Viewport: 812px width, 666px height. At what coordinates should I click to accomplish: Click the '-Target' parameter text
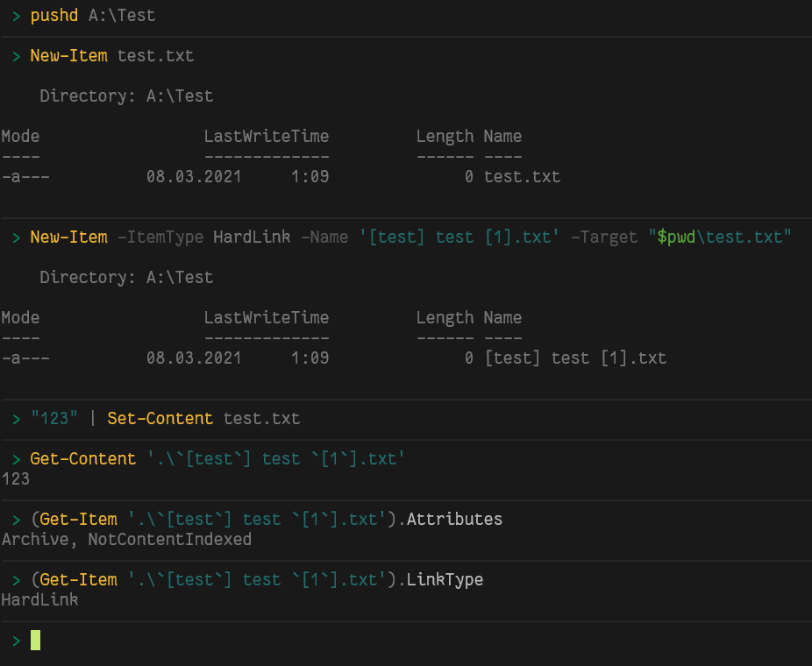pyautogui.click(x=604, y=237)
